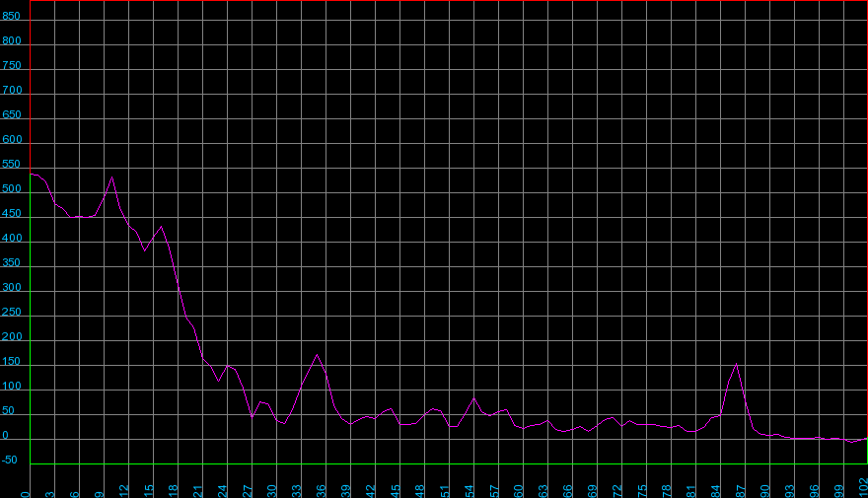Click the 850 label on the vertical axis
The width and height of the screenshot is (868, 498).
(11, 16)
